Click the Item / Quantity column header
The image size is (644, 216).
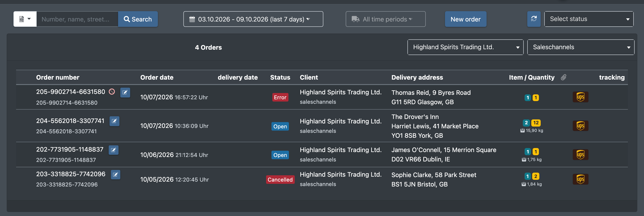click(532, 77)
